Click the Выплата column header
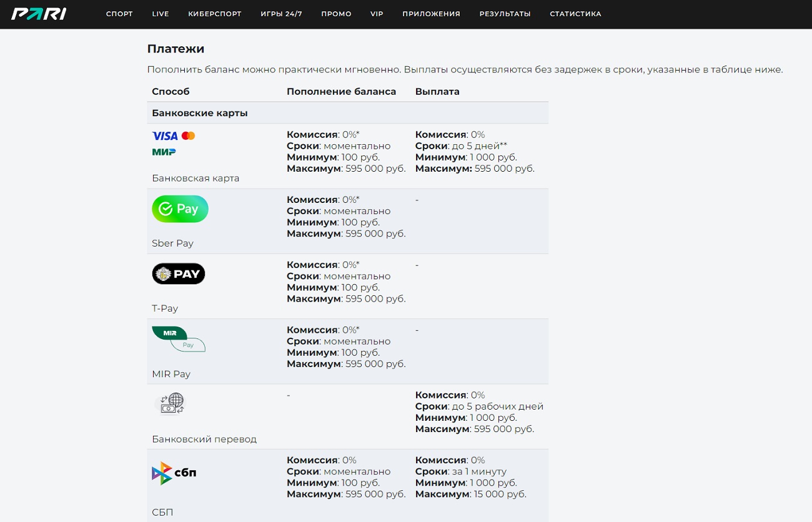812x522 pixels. point(437,91)
